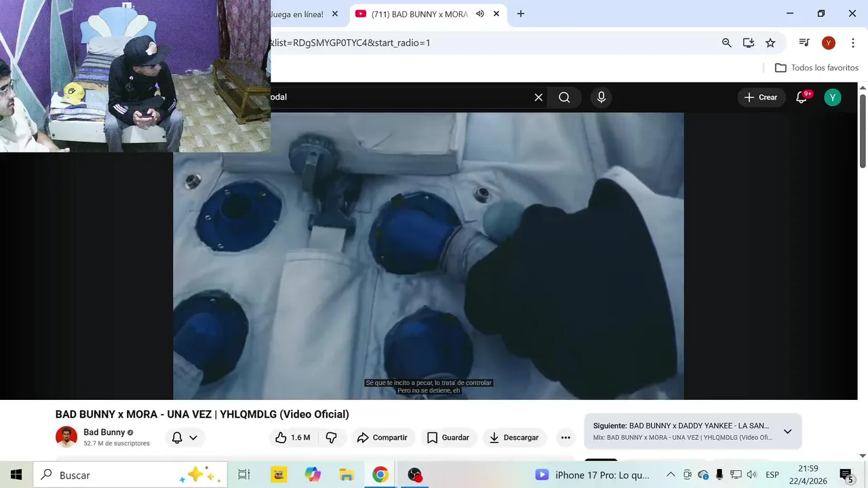Mute the tab via its speaker icon
Viewport: 868px width, 488px height.
point(480,14)
